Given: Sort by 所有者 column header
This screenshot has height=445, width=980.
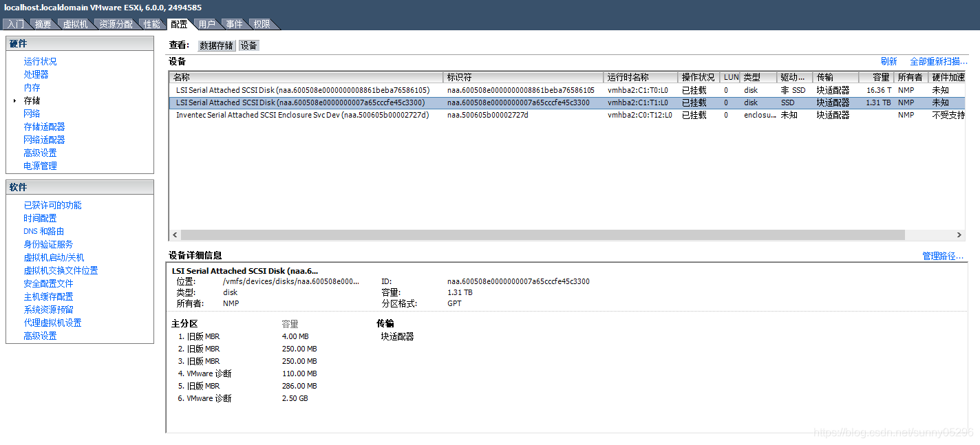Looking at the screenshot, I should point(912,77).
